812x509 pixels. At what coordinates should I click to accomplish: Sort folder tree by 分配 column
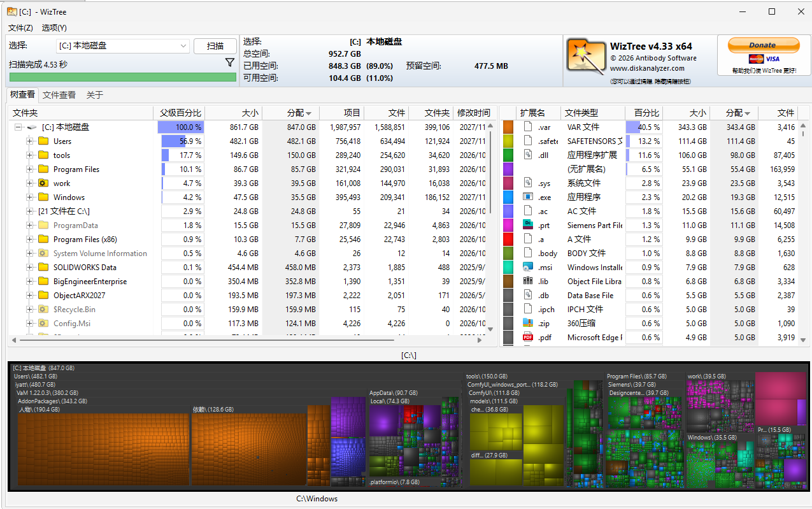click(290, 113)
